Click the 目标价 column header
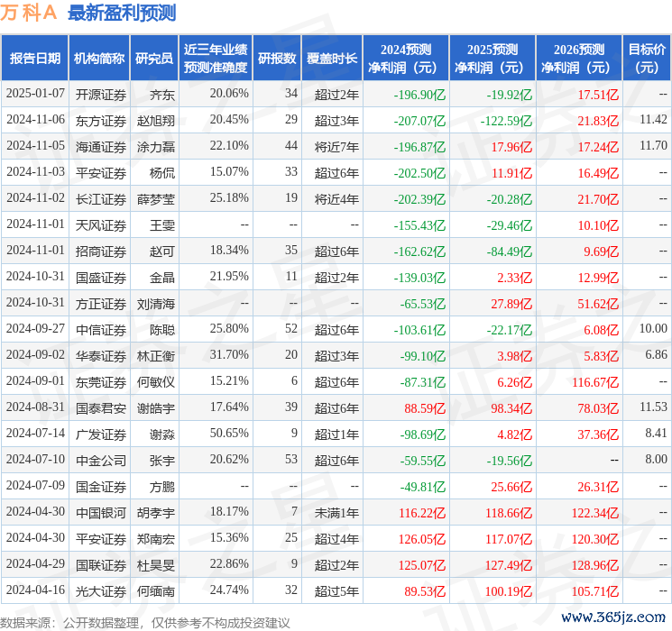Viewport: 672px width, 631px height. (647, 59)
